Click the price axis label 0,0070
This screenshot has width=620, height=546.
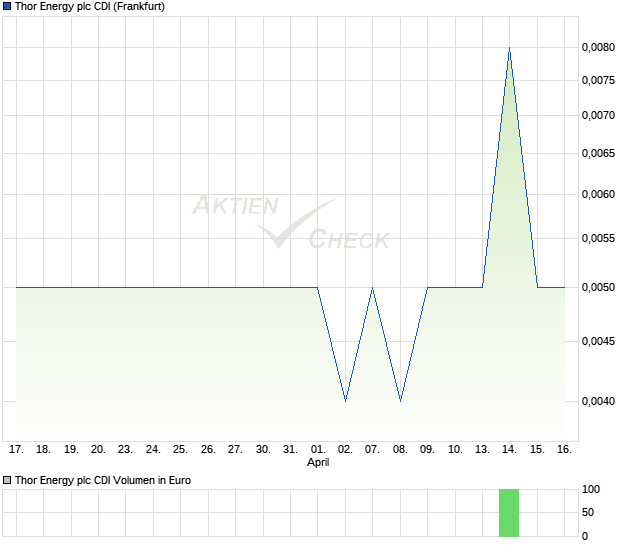(x=598, y=115)
